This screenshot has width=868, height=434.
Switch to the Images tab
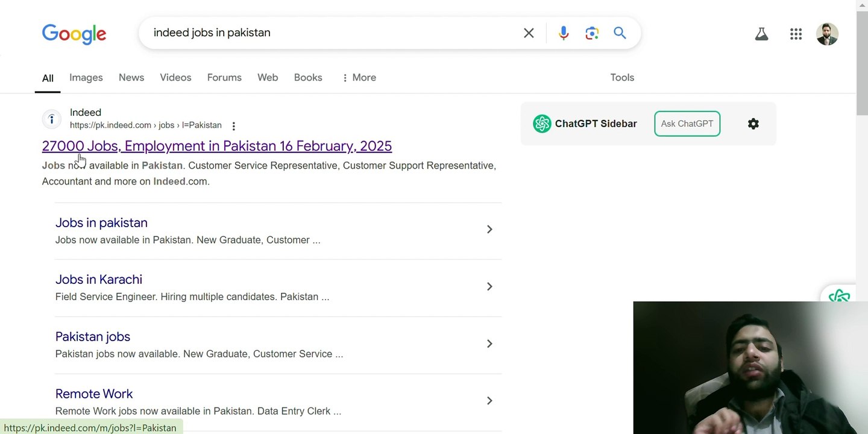click(x=86, y=77)
